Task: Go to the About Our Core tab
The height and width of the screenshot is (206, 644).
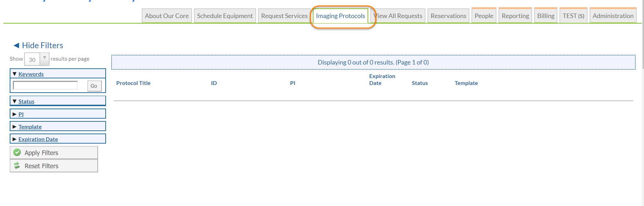Action: 167,16
